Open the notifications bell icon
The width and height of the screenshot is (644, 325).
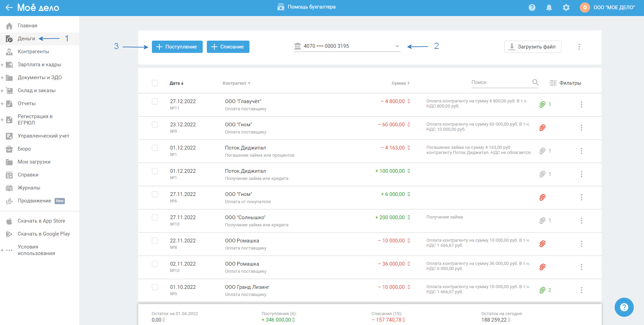549,8
